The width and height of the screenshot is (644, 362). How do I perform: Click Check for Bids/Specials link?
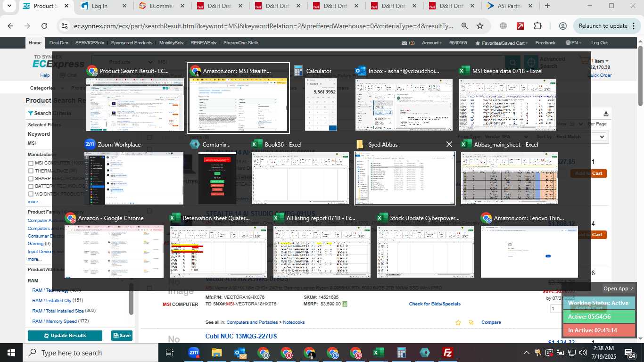point(435,304)
